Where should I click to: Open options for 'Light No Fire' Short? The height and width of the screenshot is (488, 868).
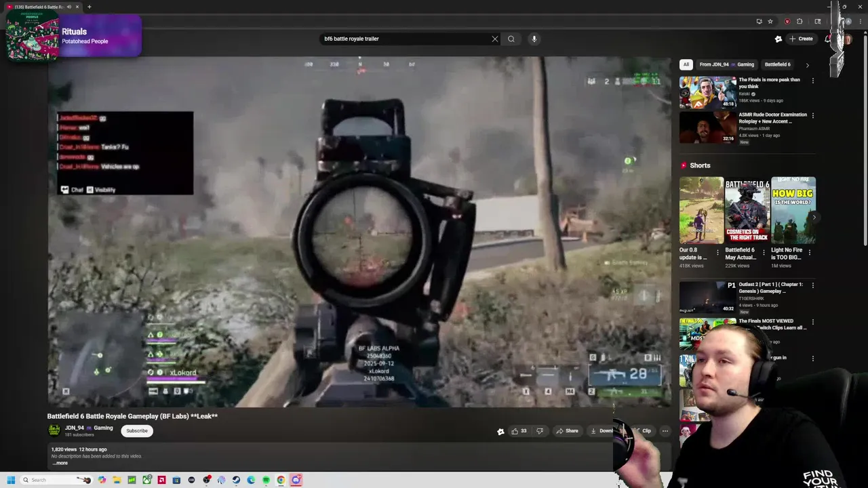pyautogui.click(x=809, y=252)
